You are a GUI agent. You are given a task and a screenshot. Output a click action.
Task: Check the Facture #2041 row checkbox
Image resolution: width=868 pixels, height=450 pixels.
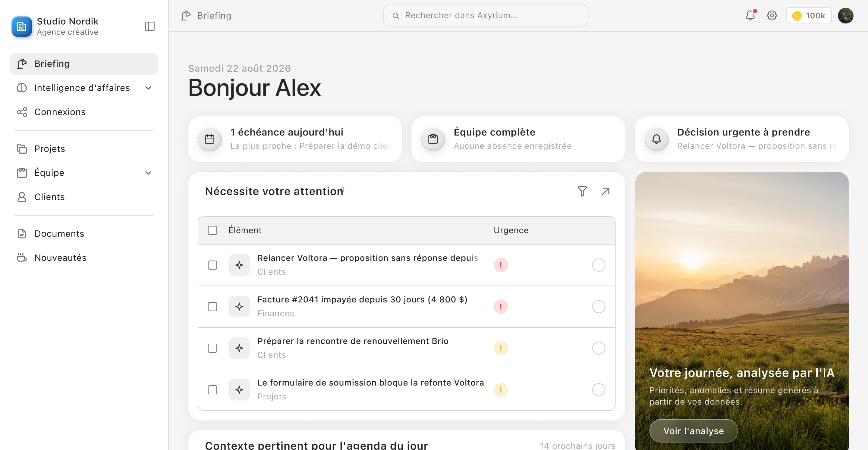click(x=212, y=307)
